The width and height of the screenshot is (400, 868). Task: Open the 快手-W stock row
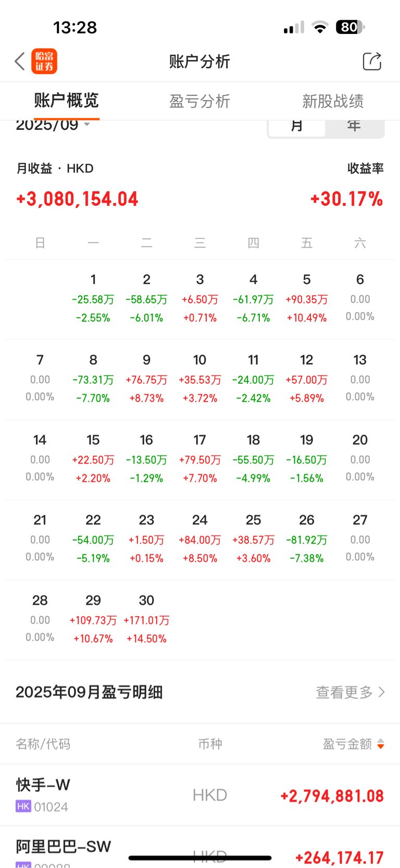click(199, 795)
